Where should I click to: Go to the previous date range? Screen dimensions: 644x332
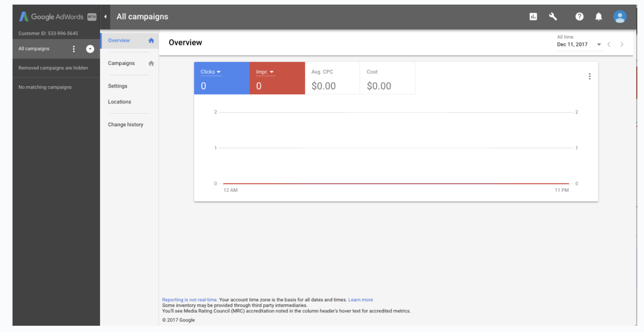click(x=609, y=45)
